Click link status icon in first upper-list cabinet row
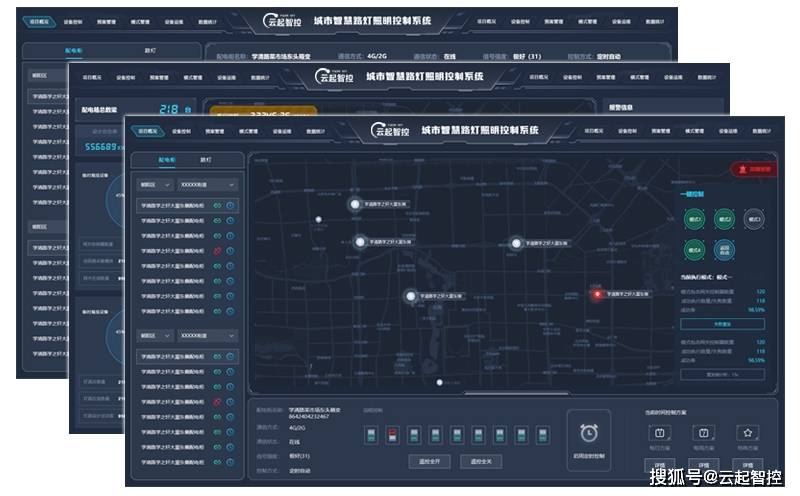This screenshot has height=496, width=800. [217, 206]
